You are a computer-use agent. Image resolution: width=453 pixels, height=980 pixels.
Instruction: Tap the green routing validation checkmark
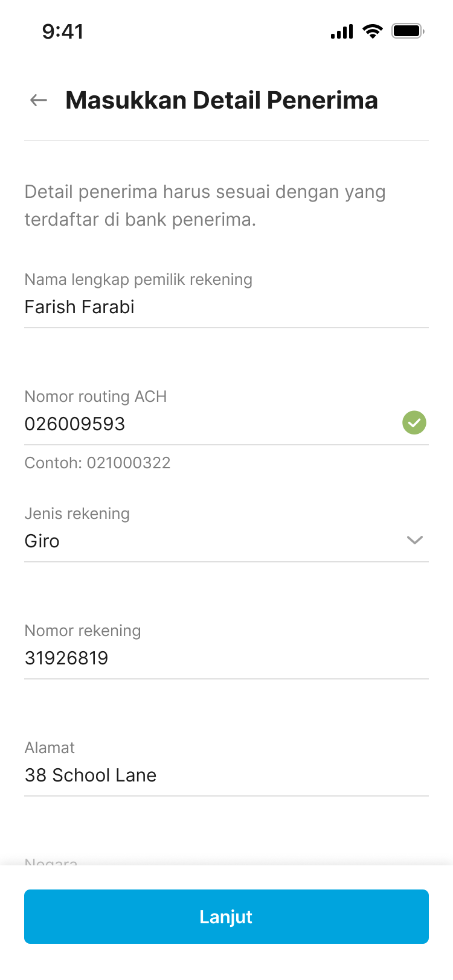[x=414, y=422]
